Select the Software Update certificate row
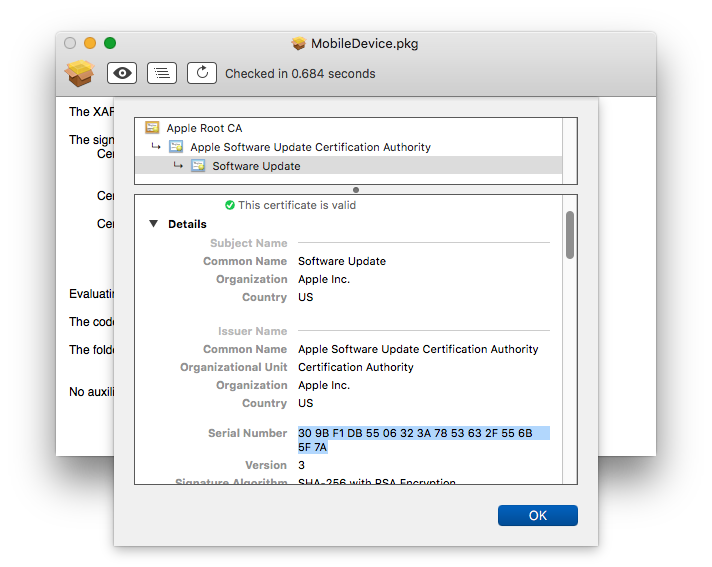 click(349, 166)
